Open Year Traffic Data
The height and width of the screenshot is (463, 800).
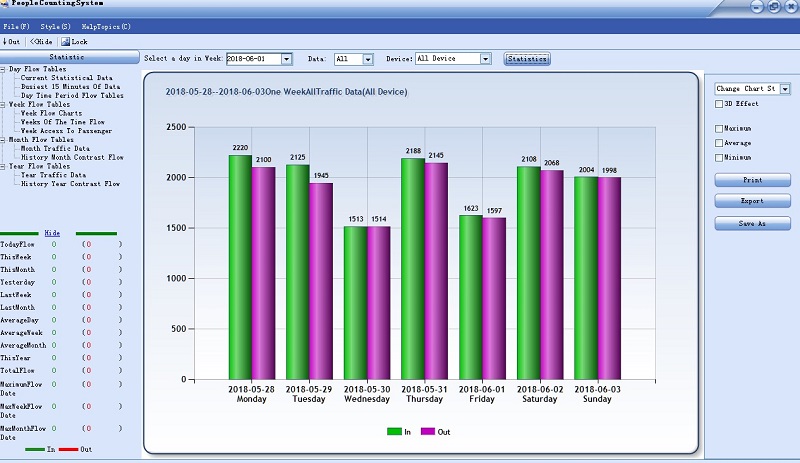pos(53,175)
